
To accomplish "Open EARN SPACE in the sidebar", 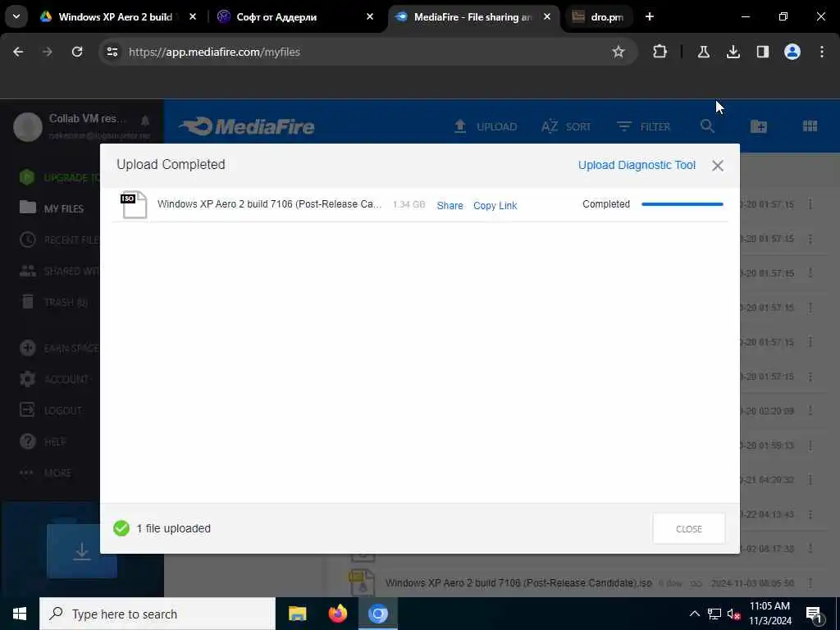I will click(x=59, y=348).
